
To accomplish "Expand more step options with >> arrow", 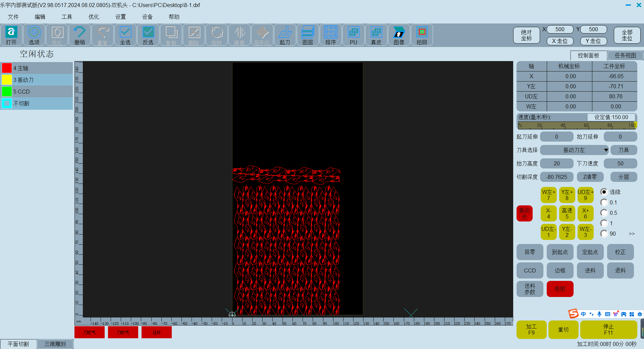I will pos(632,234).
